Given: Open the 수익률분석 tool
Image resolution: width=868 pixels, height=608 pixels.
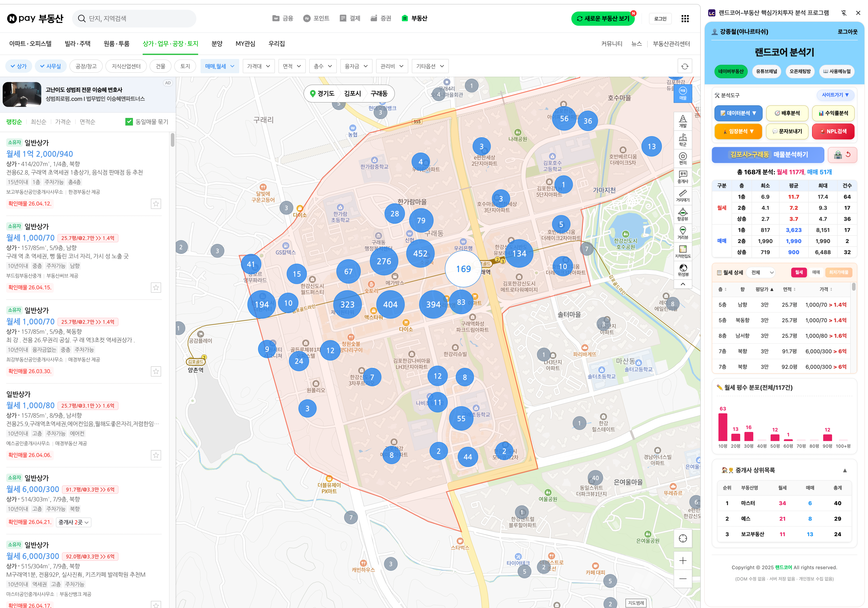Looking at the screenshot, I should [833, 113].
